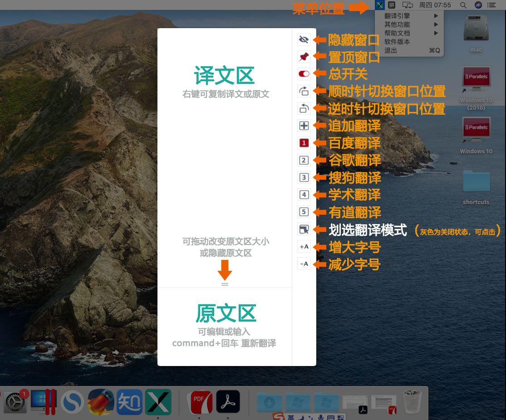This screenshot has height=420, width=506.
Task: Open the Downloads folder in the Dock
Action: 270,402
